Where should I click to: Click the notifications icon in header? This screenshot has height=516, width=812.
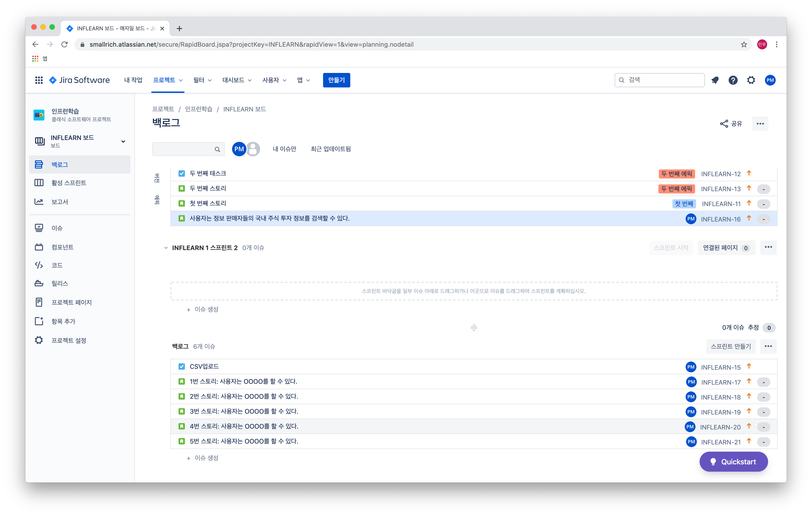(715, 80)
